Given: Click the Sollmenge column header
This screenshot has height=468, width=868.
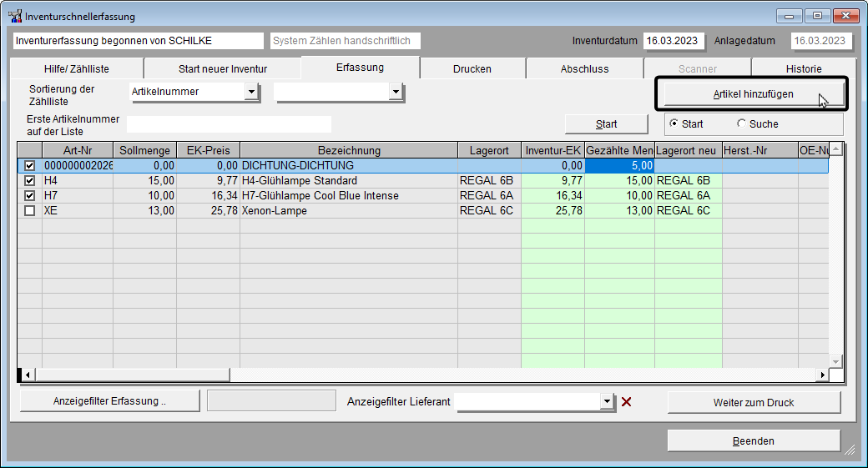Looking at the screenshot, I should [x=144, y=150].
